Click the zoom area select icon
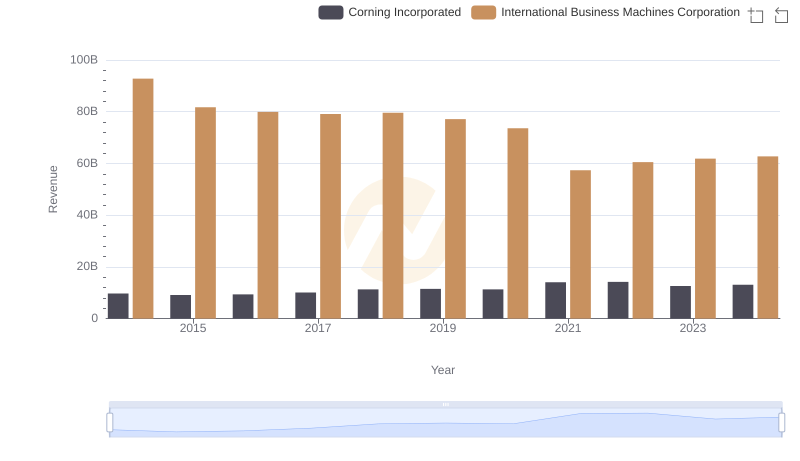This screenshot has height=461, width=800. (x=756, y=15)
